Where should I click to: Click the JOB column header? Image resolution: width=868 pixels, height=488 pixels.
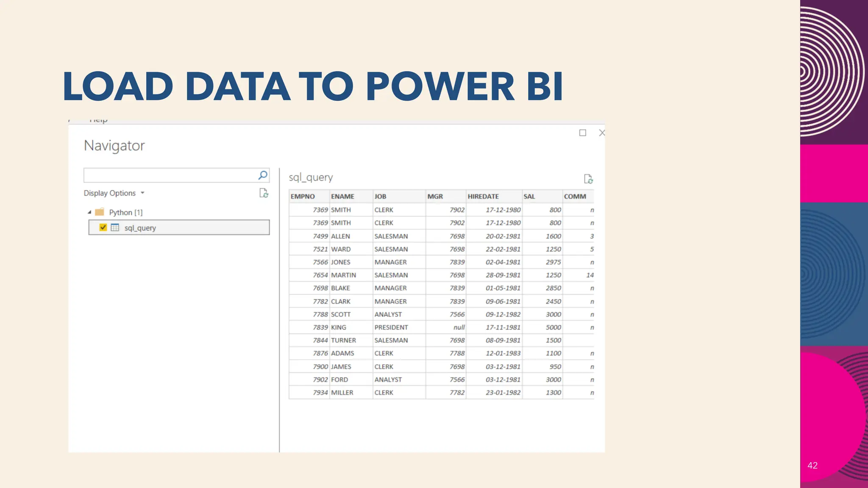(399, 197)
